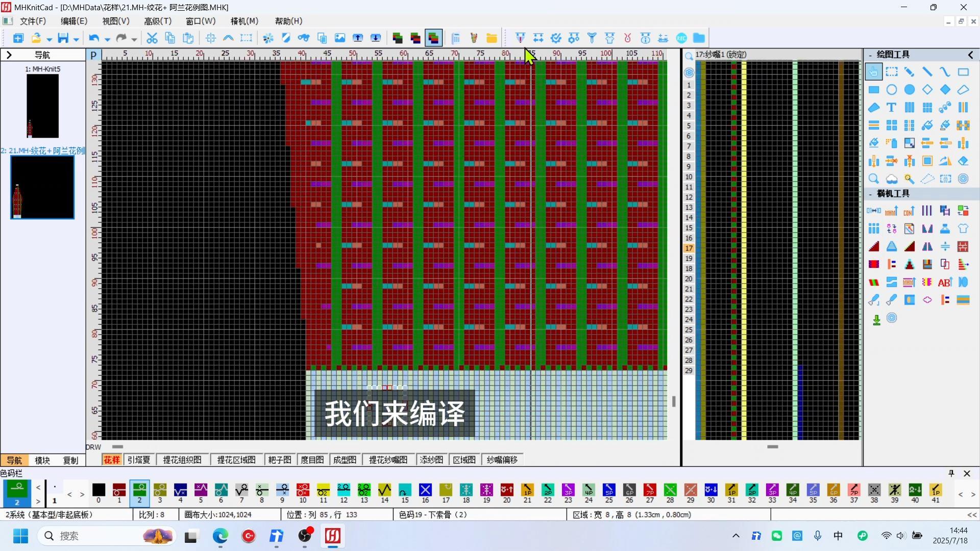
Task: Select the filled diamond shape tool
Action: click(x=945, y=90)
